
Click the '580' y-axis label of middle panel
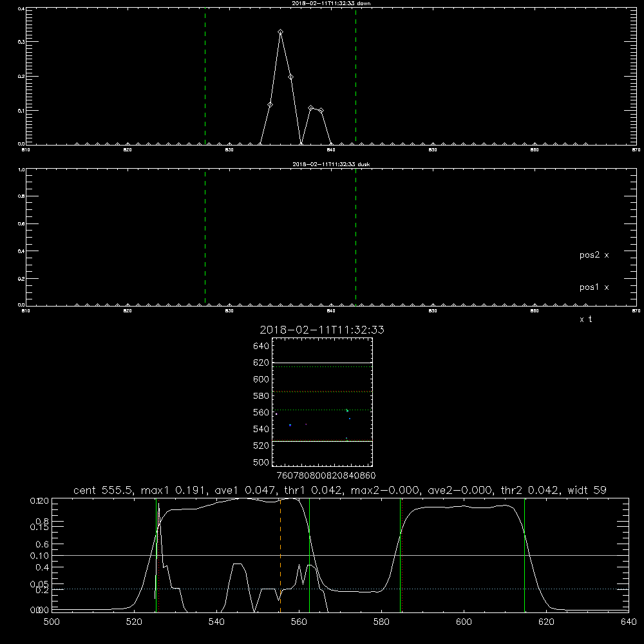(x=261, y=396)
